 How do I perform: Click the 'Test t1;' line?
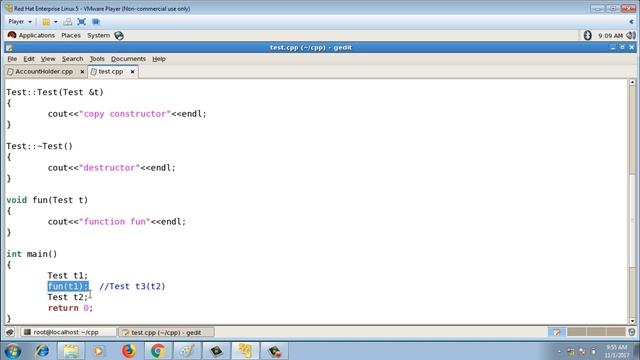click(x=67, y=276)
